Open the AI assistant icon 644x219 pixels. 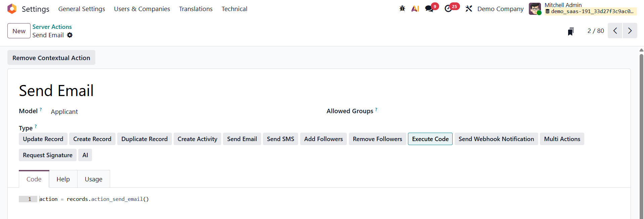tap(415, 9)
